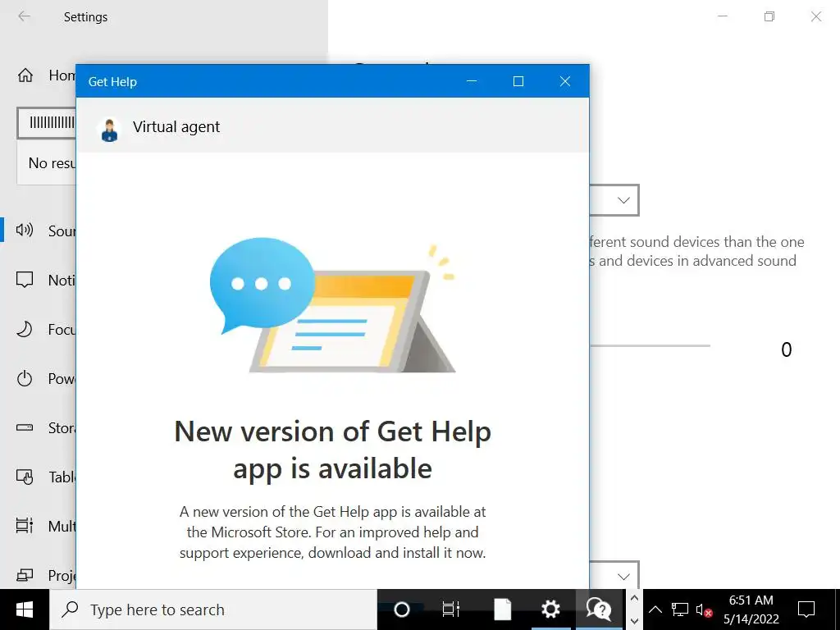Viewport: 840px width, 630px height.
Task: Minimize the Get Help window
Action: click(x=472, y=81)
